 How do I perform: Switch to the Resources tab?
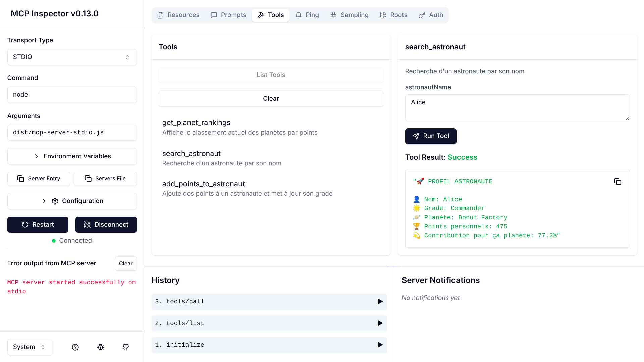[x=178, y=15]
